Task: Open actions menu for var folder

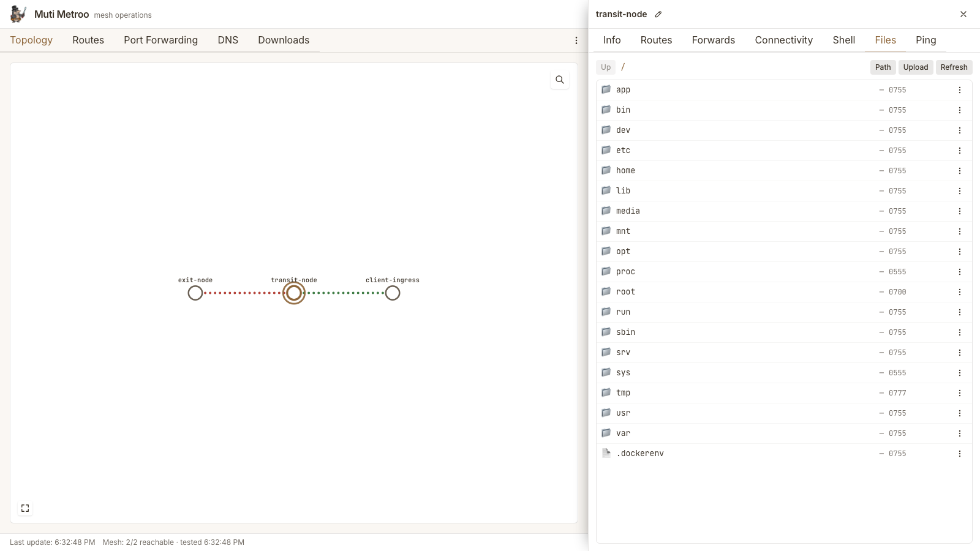Action: pos(960,433)
